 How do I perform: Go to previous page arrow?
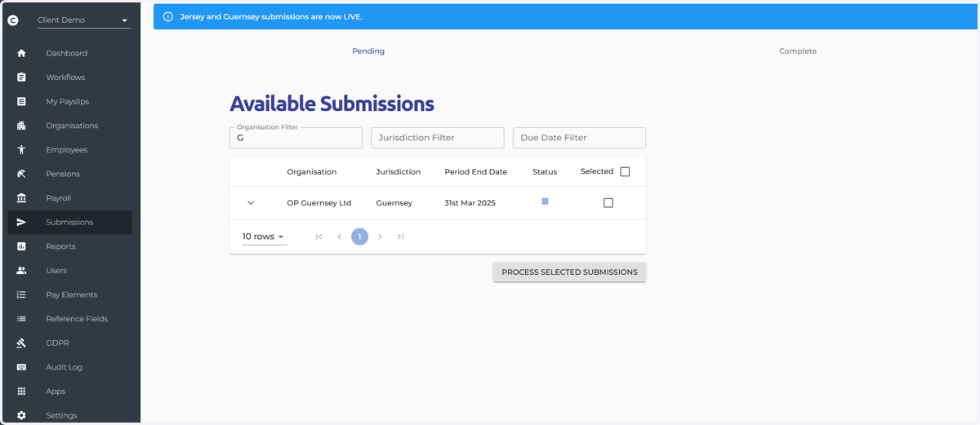tap(339, 237)
